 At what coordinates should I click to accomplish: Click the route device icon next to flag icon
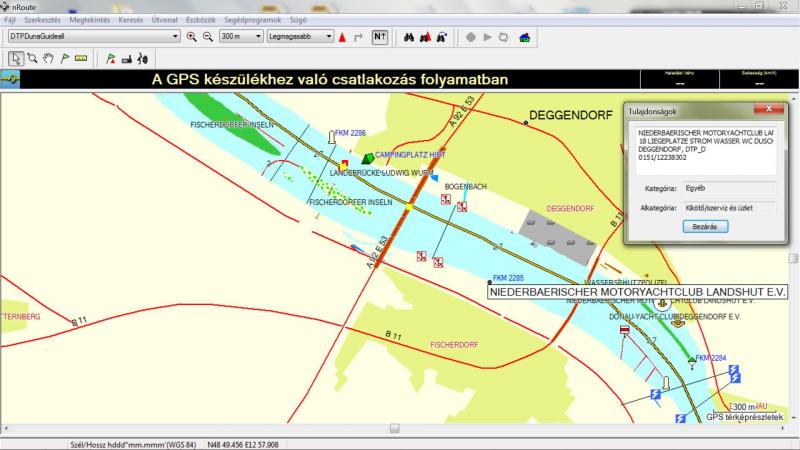pos(127,59)
